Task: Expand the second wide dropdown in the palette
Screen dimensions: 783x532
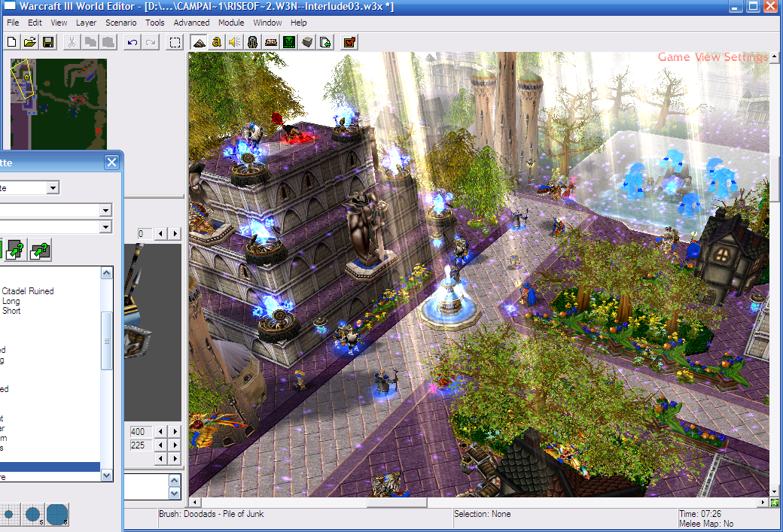Action: (x=105, y=227)
